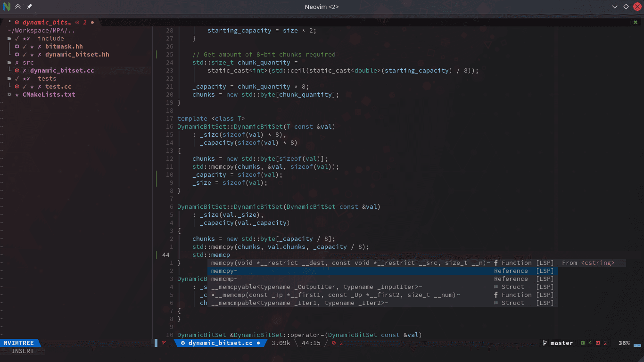The width and height of the screenshot is (644, 362).
Task: Click the home icon in the title bar
Action: coord(18,7)
